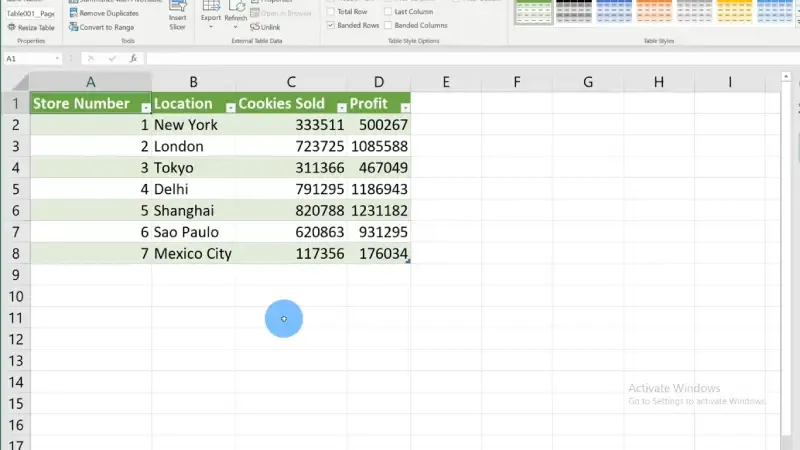Viewport: 800px width, 450px height.
Task: Select column D header
Action: 379,82
